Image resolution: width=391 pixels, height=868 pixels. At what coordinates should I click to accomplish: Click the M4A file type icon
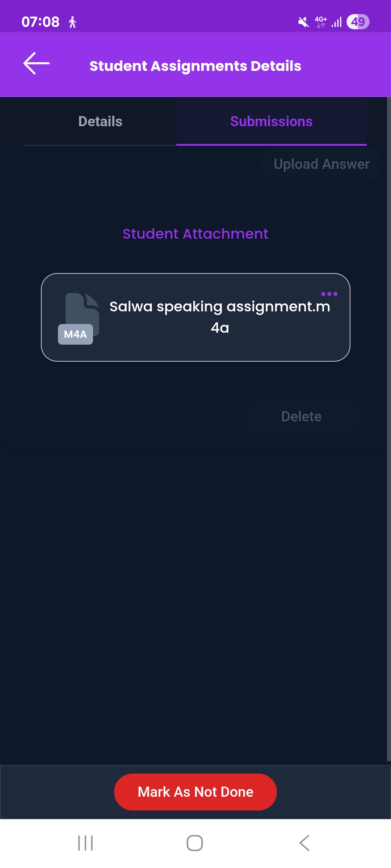[79, 319]
